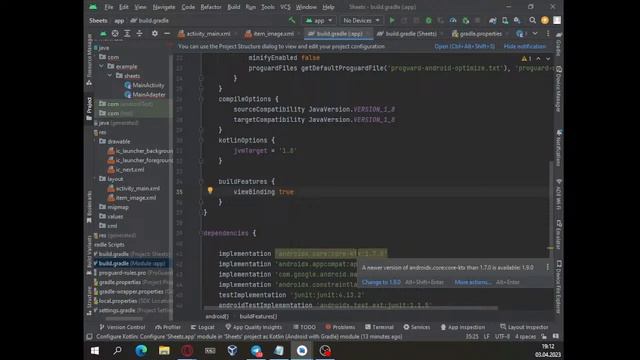Open the editor tabs more-options dots icon
The image size is (640, 360).
tap(548, 33)
